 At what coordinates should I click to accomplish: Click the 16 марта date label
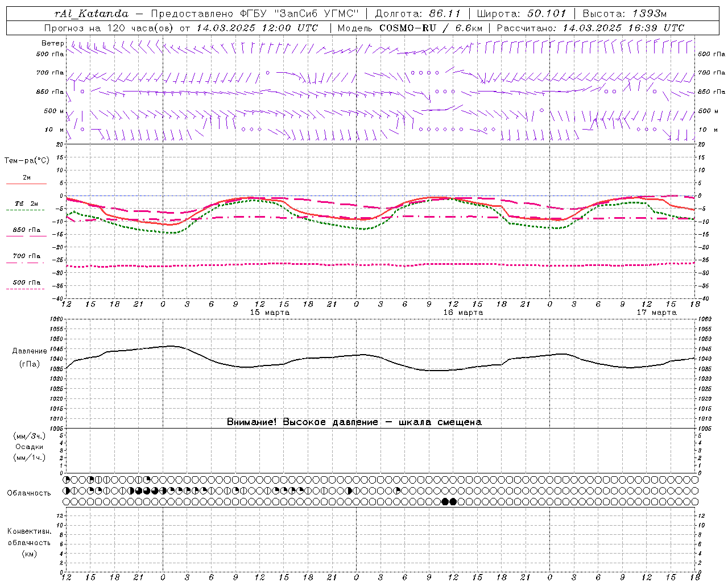tap(463, 313)
